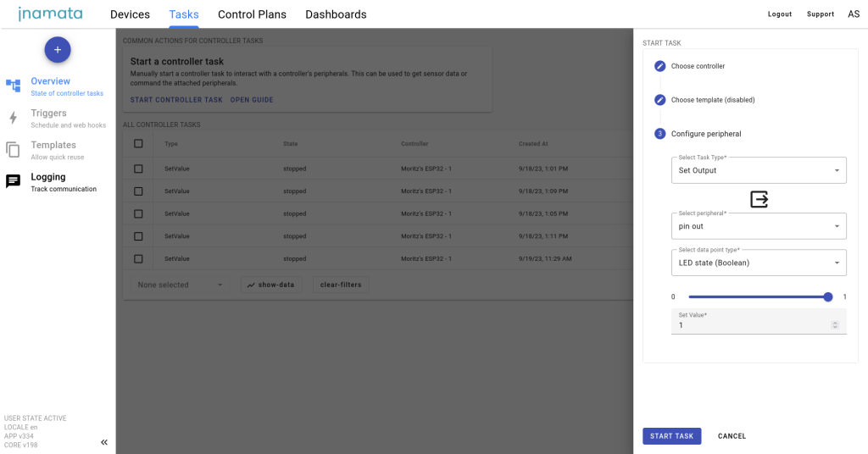Click the OPEN GUIDE link
Image resolution: width=868 pixels, height=454 pixels.
coord(252,100)
